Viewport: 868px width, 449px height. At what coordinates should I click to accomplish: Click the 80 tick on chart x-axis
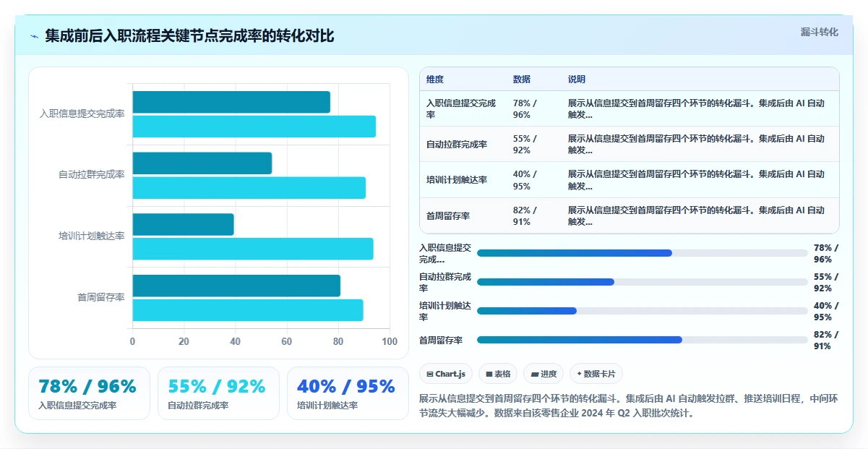pyautogui.click(x=338, y=341)
